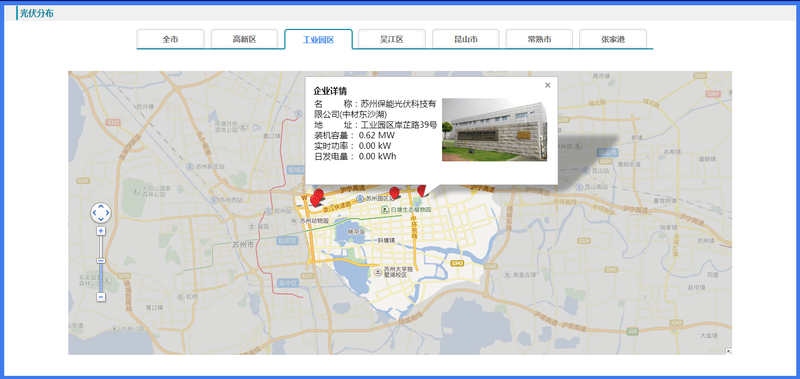
Task: Click the active 工业园区 tab
Action: click(318, 39)
